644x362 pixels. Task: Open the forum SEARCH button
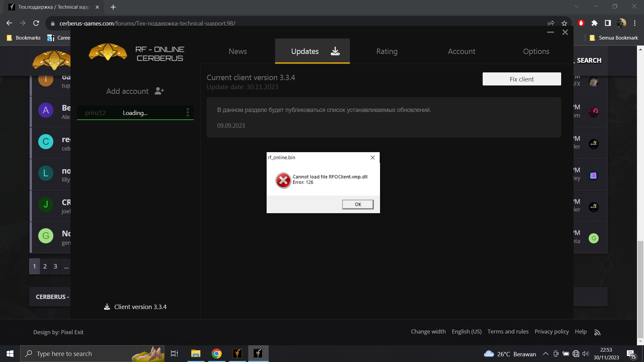point(589,60)
